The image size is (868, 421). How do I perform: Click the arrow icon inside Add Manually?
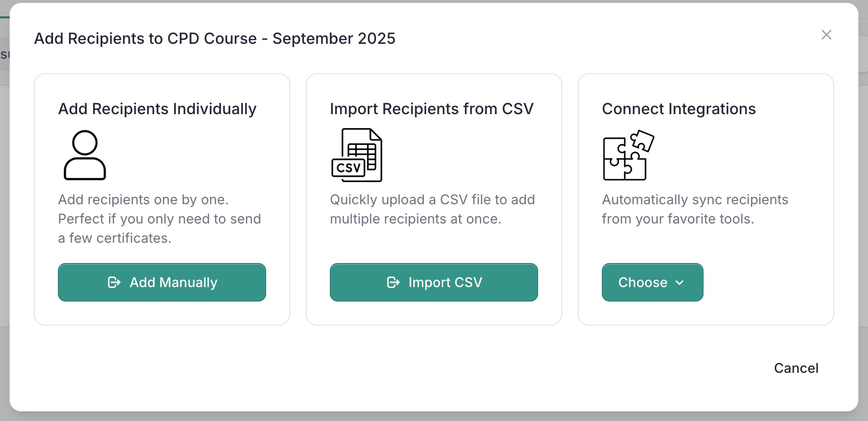[x=114, y=282]
